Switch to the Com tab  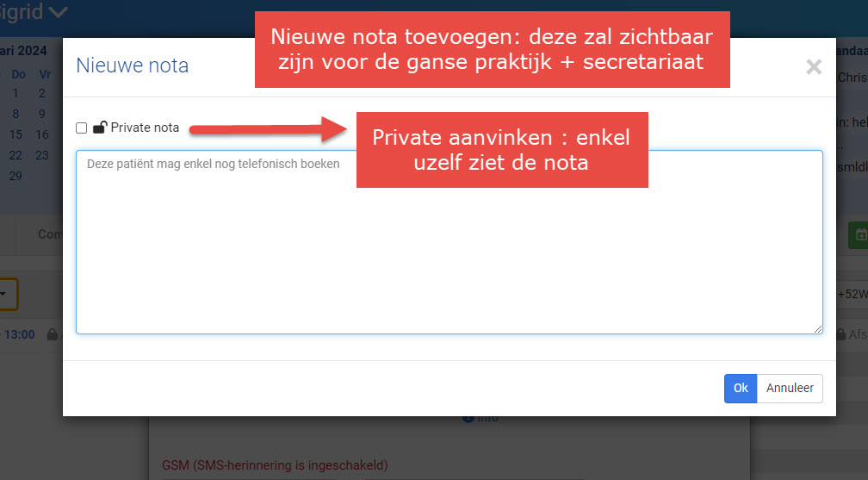49,234
